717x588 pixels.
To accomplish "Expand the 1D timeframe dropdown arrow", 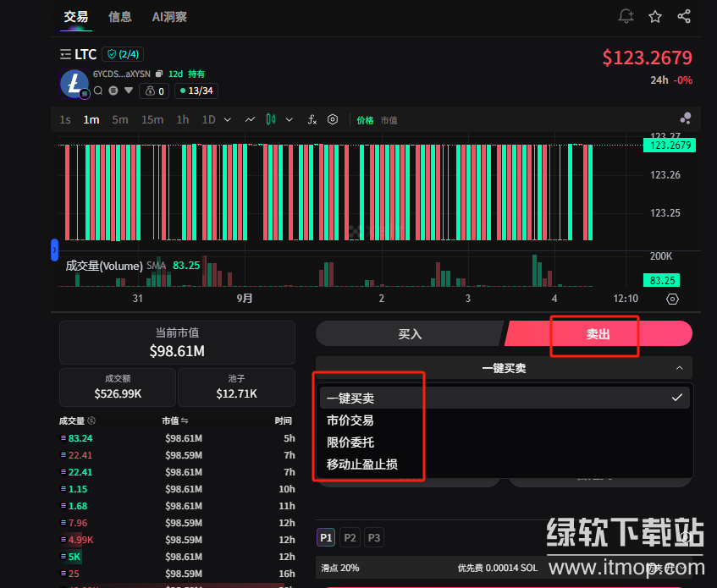I will [x=227, y=120].
